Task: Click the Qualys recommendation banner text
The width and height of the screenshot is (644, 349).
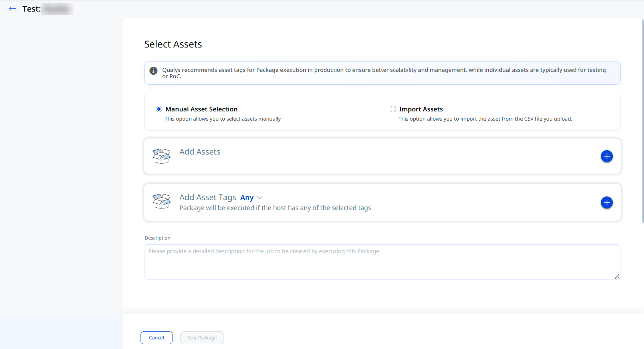Action: click(x=384, y=73)
